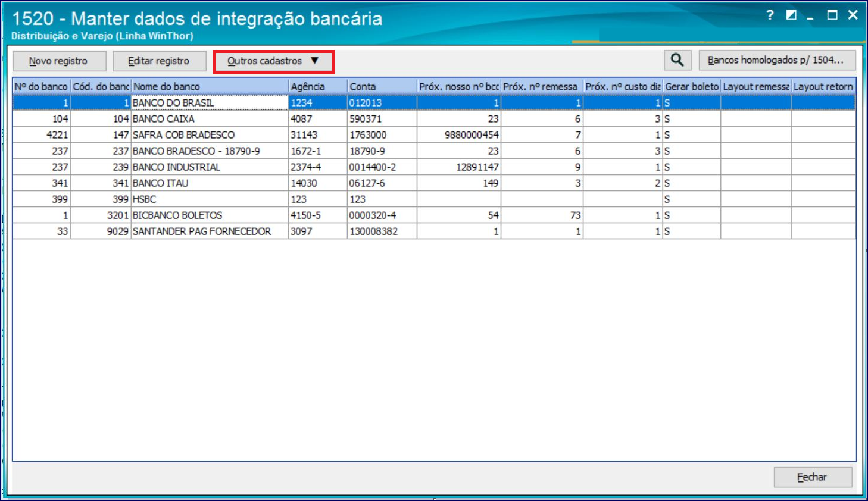Click agency cell 1672-1
The image size is (868, 501).
tap(318, 151)
